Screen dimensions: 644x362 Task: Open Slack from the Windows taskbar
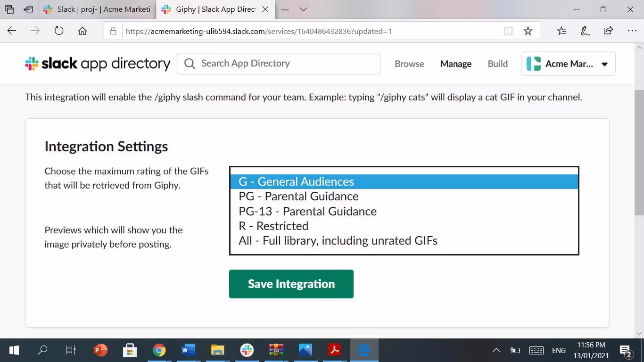(247, 350)
